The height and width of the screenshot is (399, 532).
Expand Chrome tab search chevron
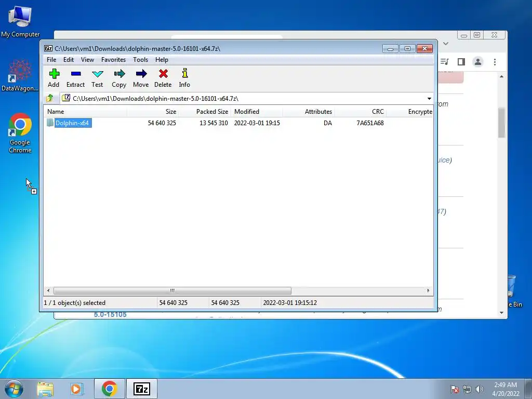click(446, 44)
